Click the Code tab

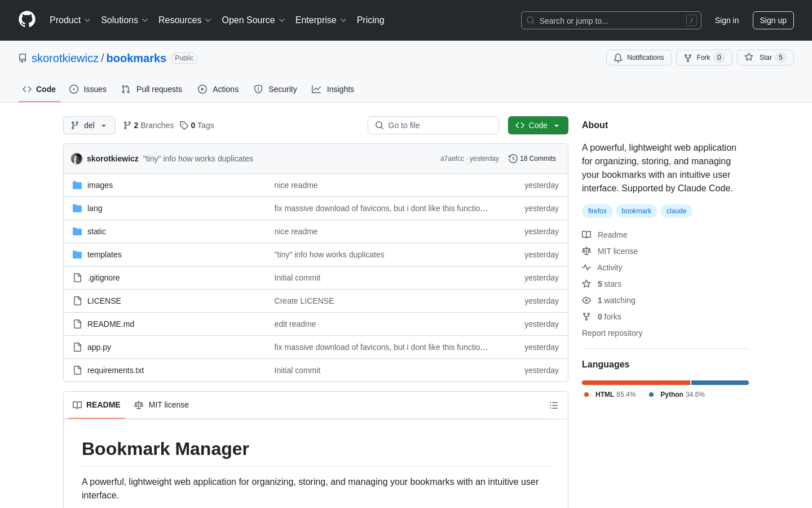(39, 89)
